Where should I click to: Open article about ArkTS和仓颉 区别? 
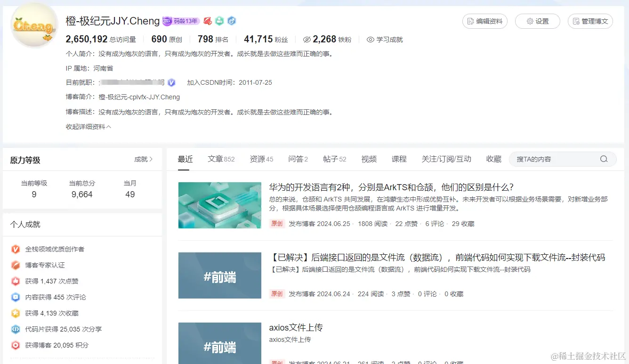click(x=391, y=187)
